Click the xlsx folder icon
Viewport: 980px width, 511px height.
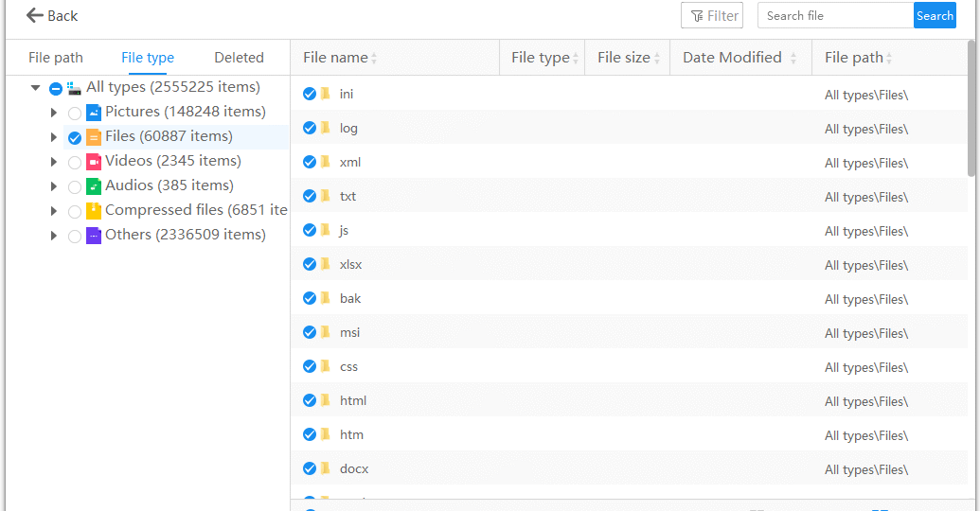(326, 264)
